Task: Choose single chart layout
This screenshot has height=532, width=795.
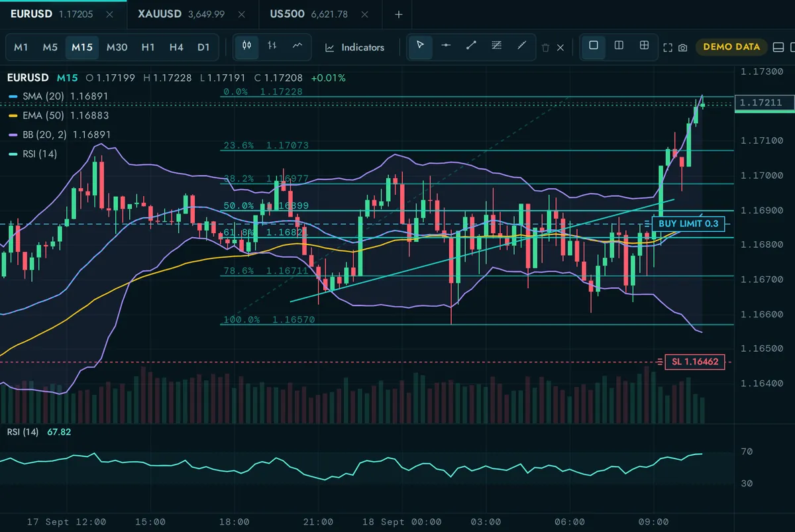Action: pos(594,46)
